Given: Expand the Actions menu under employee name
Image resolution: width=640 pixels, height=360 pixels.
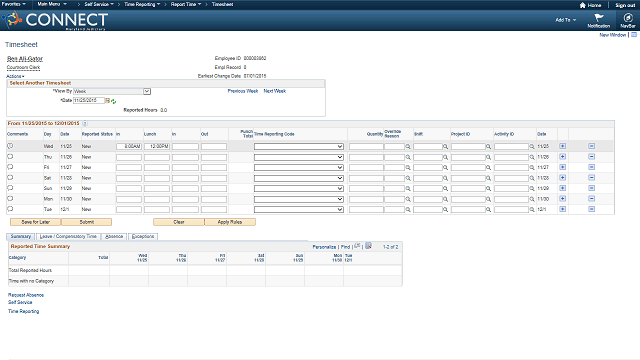Looking at the screenshot, I should click(15, 76).
